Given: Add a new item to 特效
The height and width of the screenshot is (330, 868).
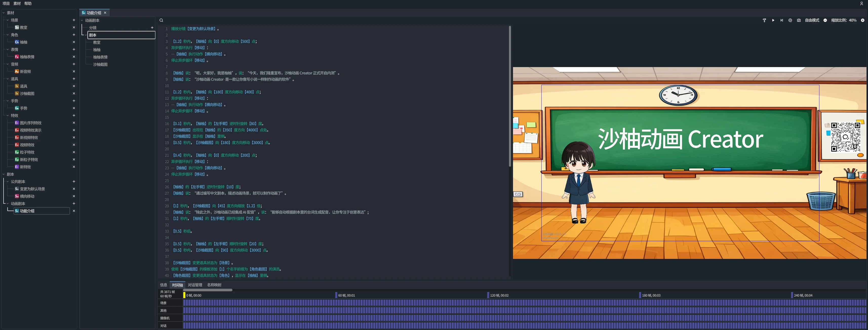Looking at the screenshot, I should point(74,115).
